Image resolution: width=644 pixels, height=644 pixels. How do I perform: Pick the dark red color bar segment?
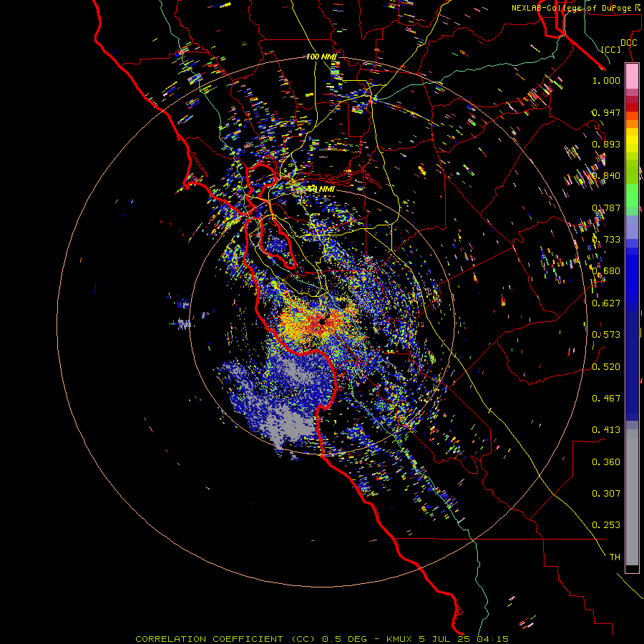coord(632,107)
